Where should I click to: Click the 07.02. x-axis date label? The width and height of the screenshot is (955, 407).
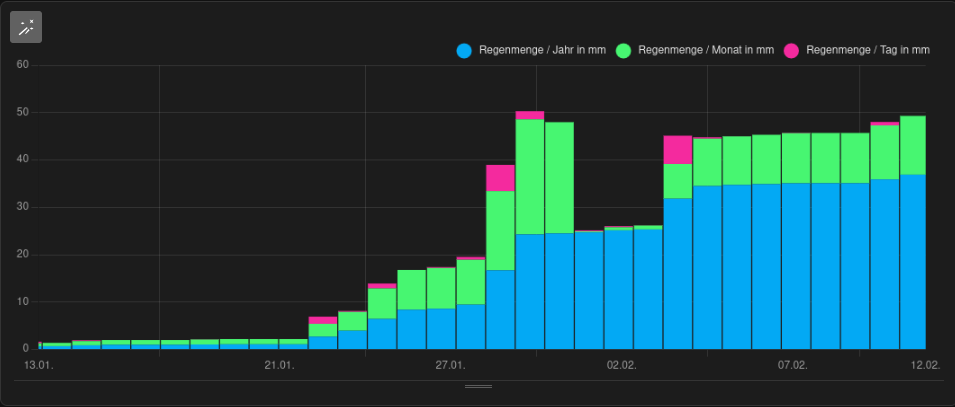792,366
